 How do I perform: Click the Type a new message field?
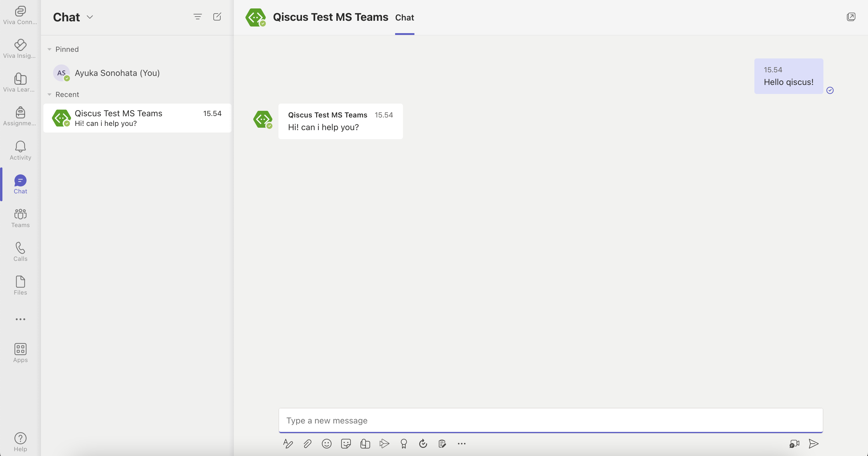point(551,420)
